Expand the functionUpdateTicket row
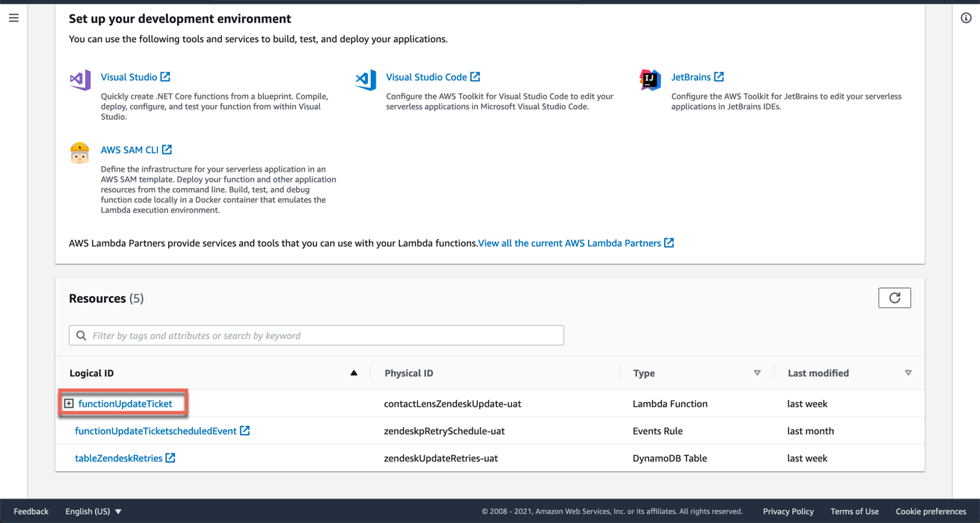Viewport: 980px width, 523px height. click(69, 404)
